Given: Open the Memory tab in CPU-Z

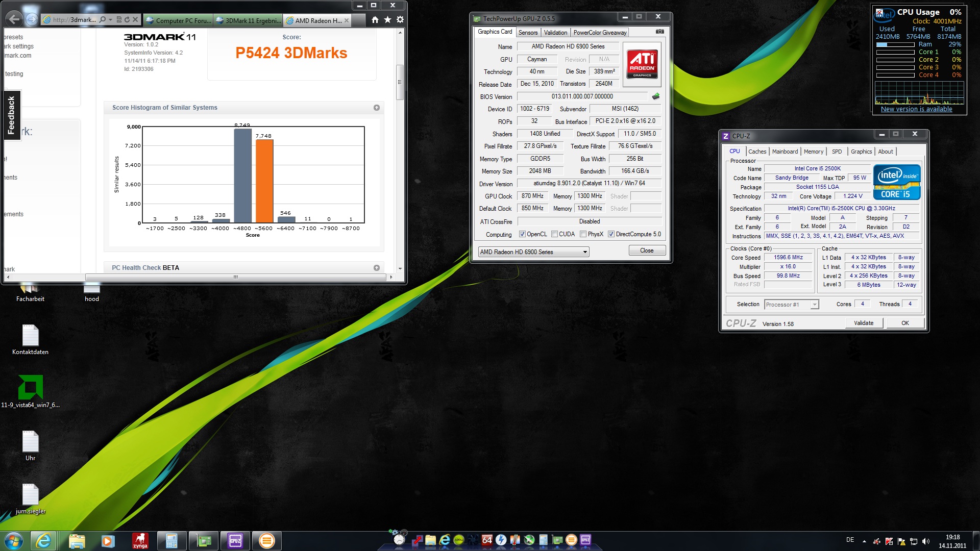Looking at the screenshot, I should (x=813, y=152).
